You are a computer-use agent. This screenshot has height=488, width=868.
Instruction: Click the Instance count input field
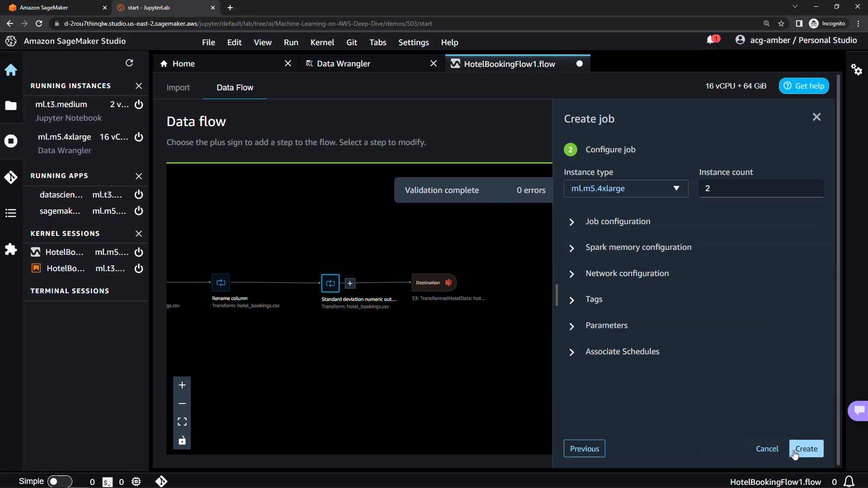click(x=761, y=188)
